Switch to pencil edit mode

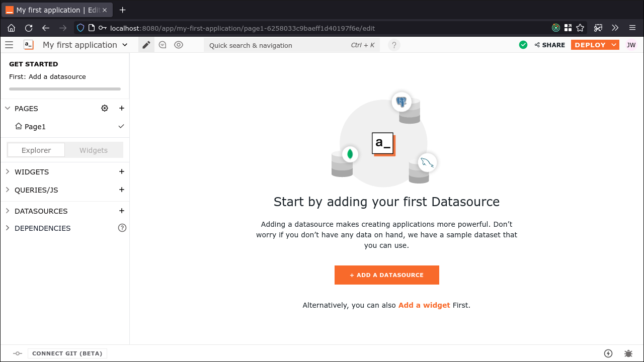pyautogui.click(x=146, y=45)
